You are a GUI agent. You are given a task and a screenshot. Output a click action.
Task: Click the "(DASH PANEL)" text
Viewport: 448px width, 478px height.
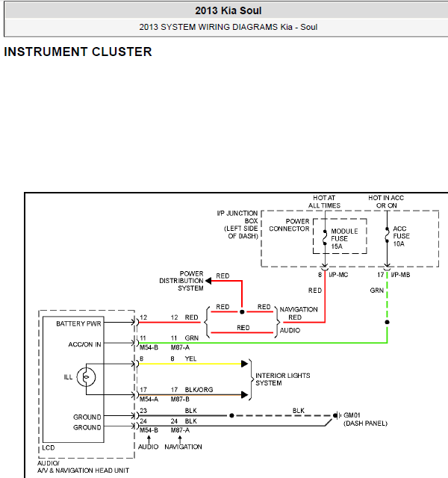365,423
